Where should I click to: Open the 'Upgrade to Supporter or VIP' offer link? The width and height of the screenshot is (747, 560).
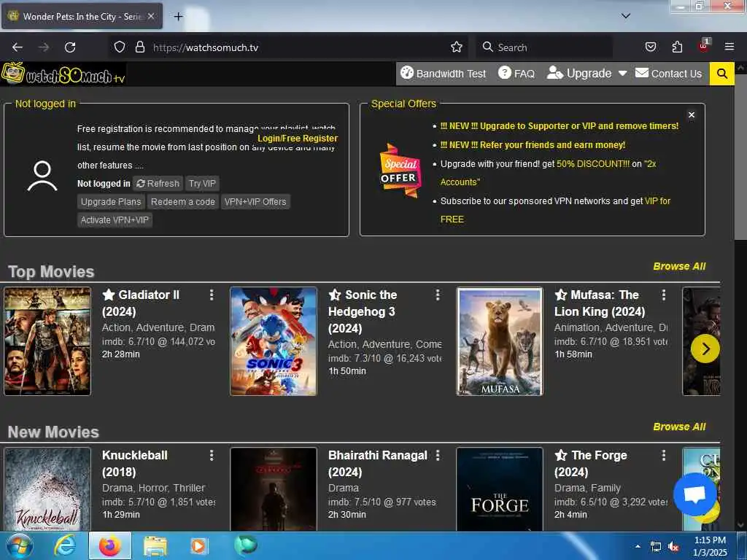(x=560, y=126)
